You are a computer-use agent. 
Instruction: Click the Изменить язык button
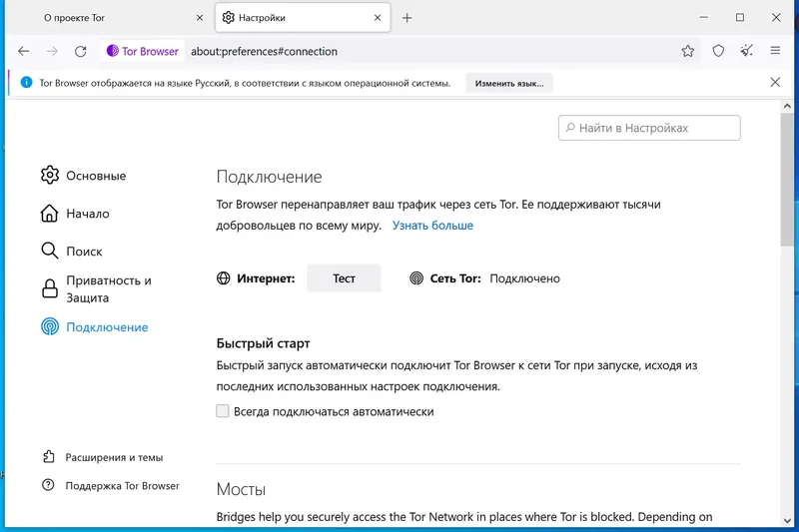click(x=509, y=83)
